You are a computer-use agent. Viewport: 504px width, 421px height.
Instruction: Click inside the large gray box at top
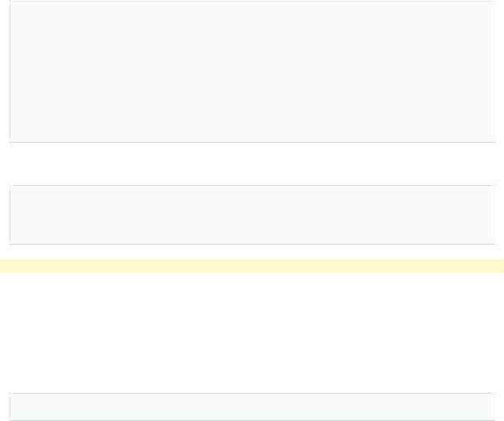click(252, 71)
